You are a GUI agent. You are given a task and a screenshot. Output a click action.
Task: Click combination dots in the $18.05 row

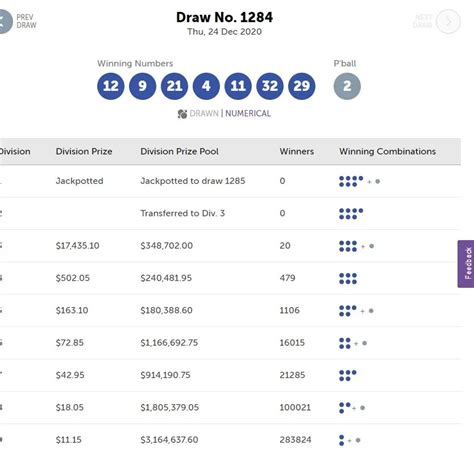(352, 408)
